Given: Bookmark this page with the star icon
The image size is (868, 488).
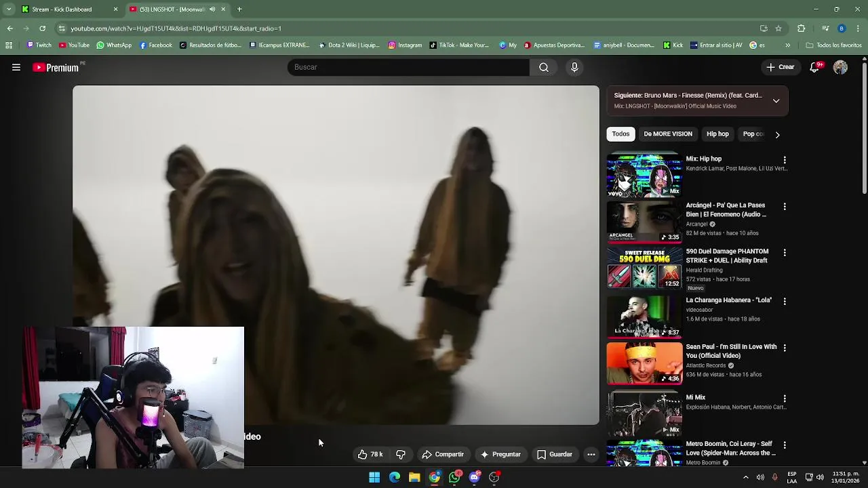Looking at the screenshot, I should pyautogui.click(x=778, y=28).
